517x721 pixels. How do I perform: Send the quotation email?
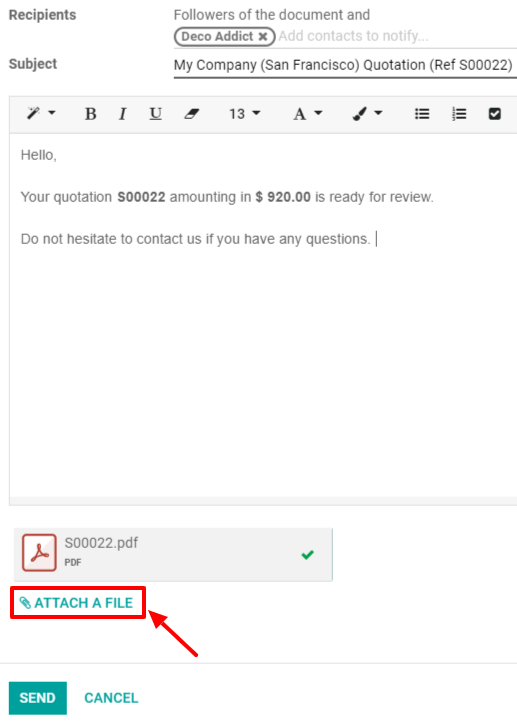pyautogui.click(x=38, y=698)
